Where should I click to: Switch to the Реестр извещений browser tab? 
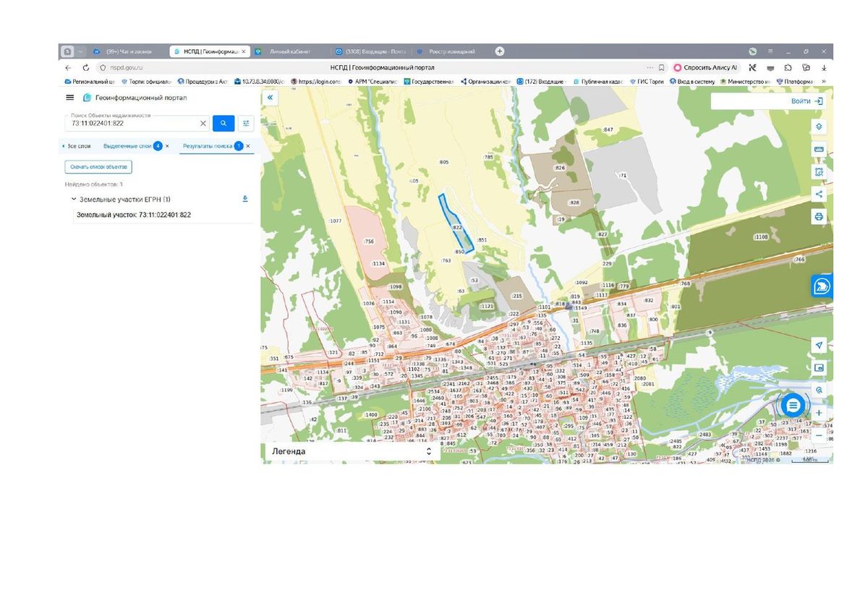click(x=451, y=52)
